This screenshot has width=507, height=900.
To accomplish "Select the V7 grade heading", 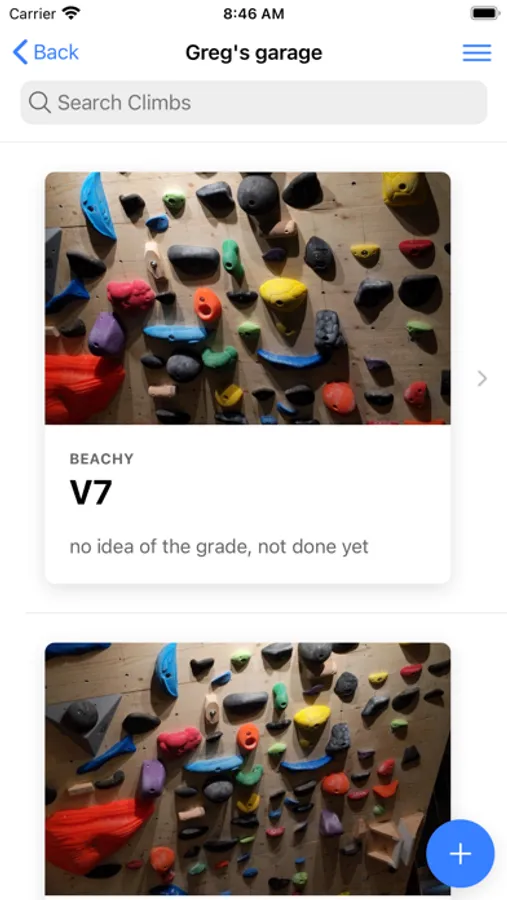I will click(90, 492).
